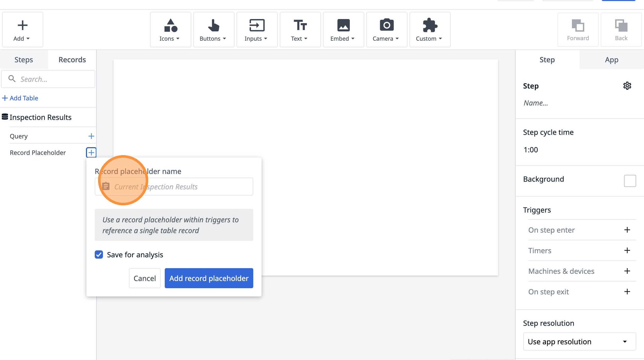Switch to the Steps tab
This screenshot has width=644, height=360.
point(24,59)
